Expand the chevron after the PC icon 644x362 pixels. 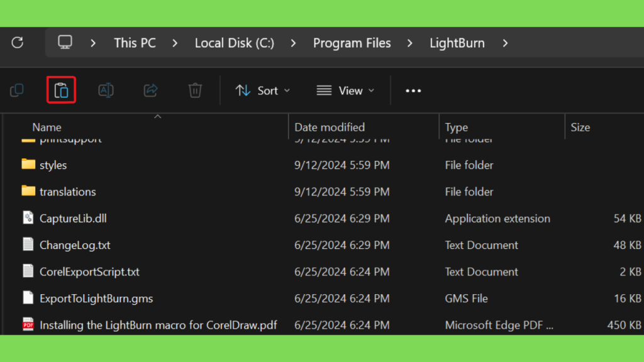tap(93, 43)
